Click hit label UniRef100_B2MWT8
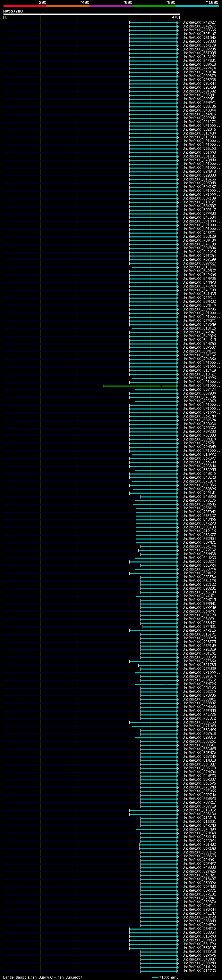 click(199, 172)
